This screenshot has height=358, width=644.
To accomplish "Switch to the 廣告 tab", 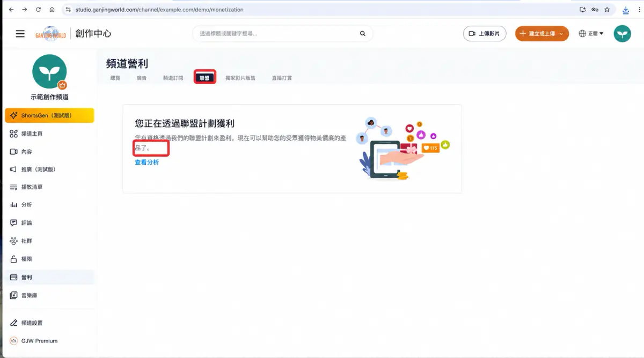I will [142, 78].
